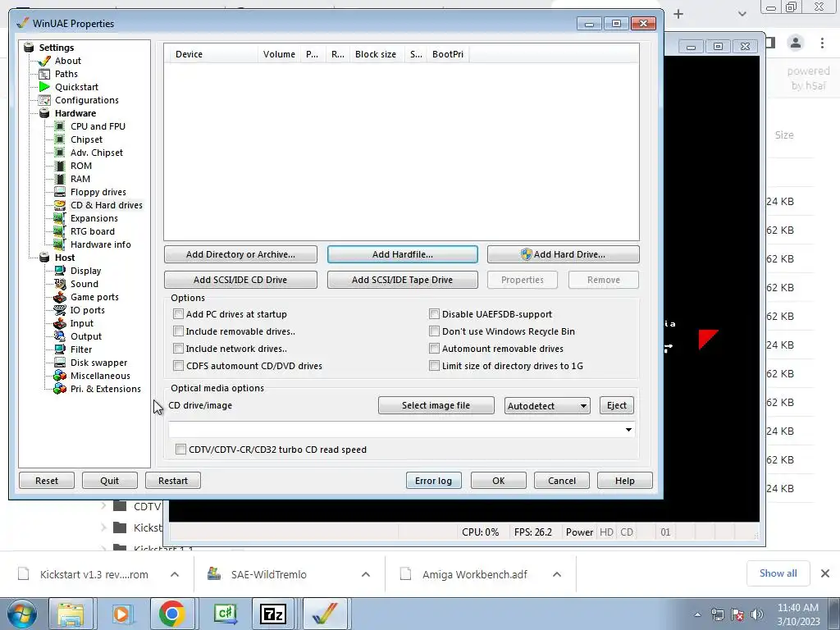This screenshot has width=840, height=630.
Task: Click the CD image path field
Action: click(x=402, y=430)
